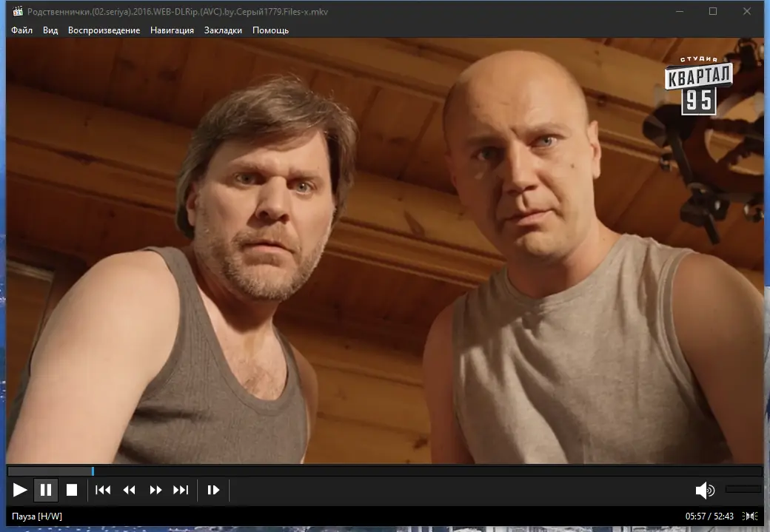Open the Воспроизведение menu

(104, 30)
